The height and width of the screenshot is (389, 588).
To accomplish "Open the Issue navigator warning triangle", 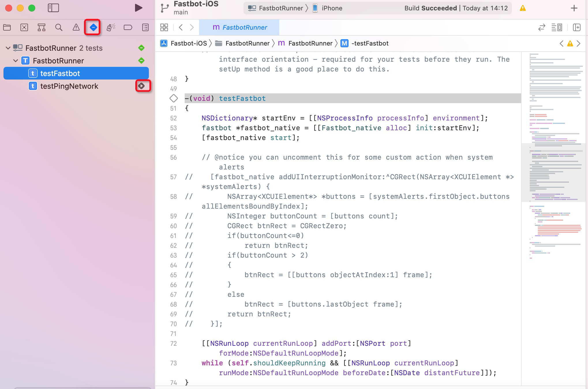I will [76, 27].
